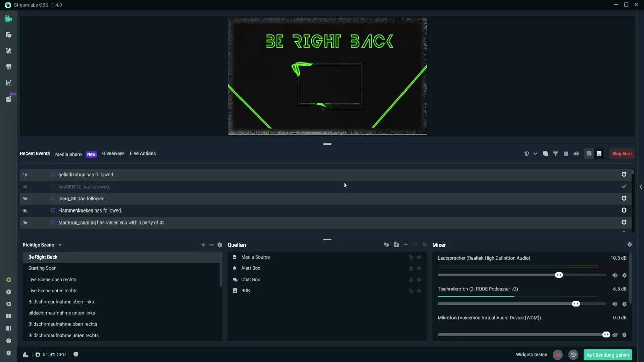Open the events filter funnel icon

coord(556,154)
